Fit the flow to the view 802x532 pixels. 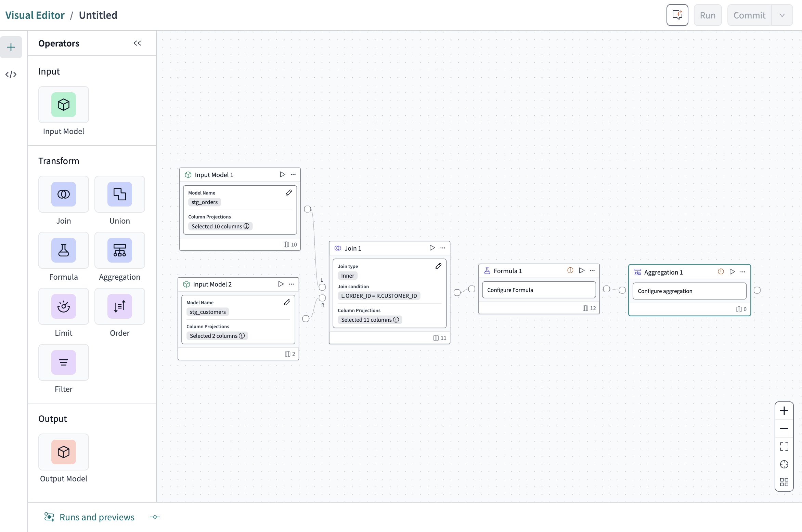point(784,446)
